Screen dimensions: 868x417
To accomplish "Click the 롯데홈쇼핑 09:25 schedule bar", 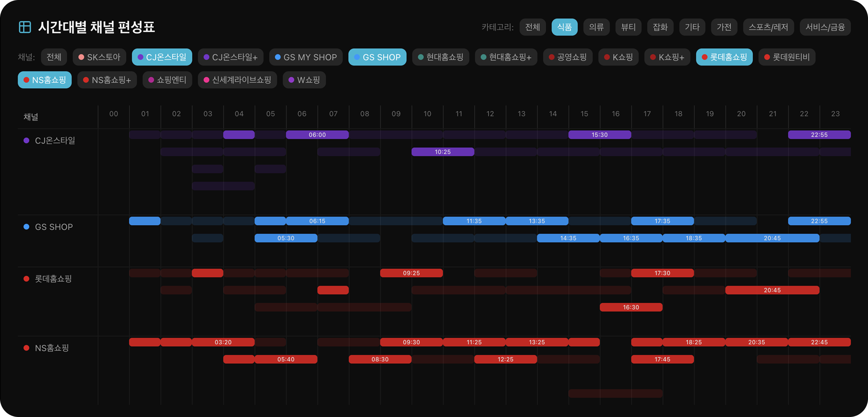I will [x=411, y=273].
